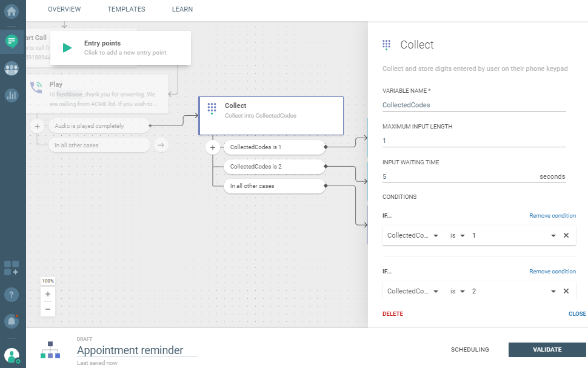Open the Analytics bar chart icon
Screen dimensions: 588x368
pos(12,95)
